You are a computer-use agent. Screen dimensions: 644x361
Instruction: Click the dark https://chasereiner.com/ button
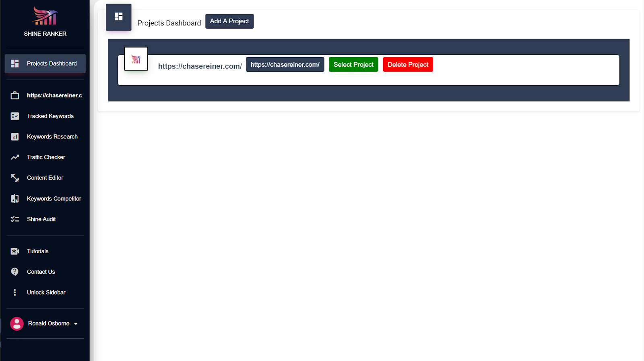coord(285,64)
